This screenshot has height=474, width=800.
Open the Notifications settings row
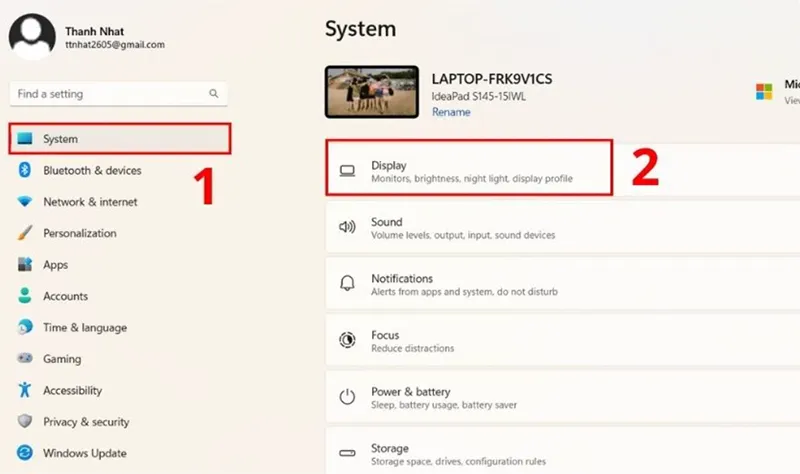563,284
